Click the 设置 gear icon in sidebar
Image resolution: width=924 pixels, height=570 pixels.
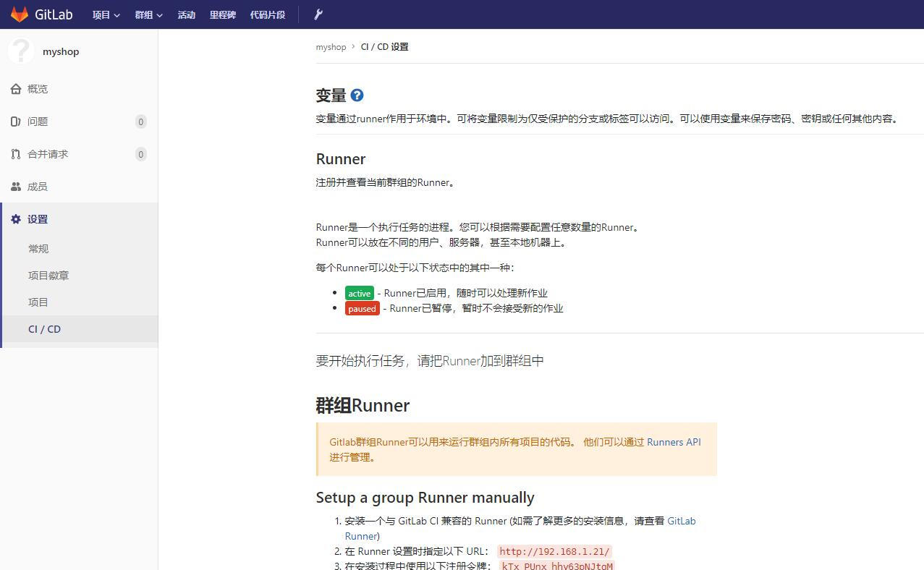pyautogui.click(x=16, y=219)
